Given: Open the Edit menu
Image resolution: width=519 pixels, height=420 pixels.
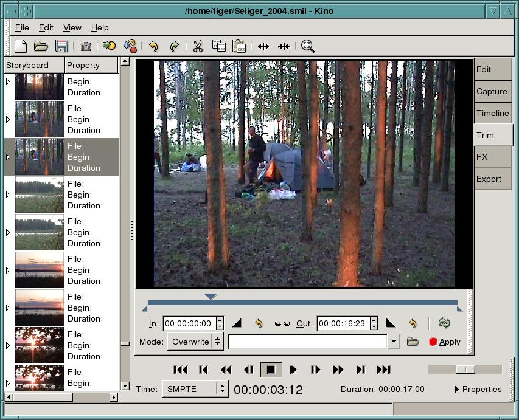Looking at the screenshot, I should 45,27.
